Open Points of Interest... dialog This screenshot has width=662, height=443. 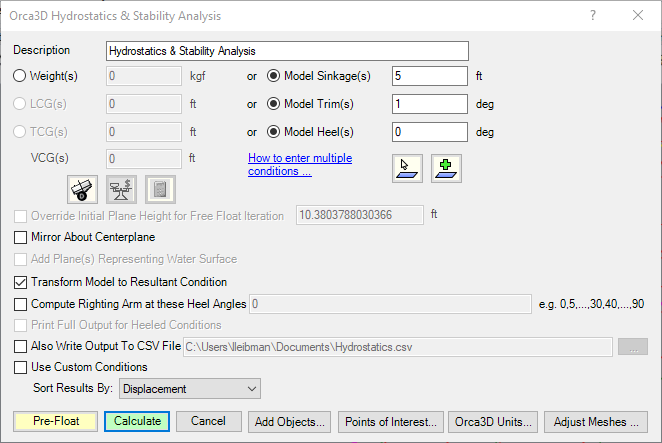click(391, 422)
